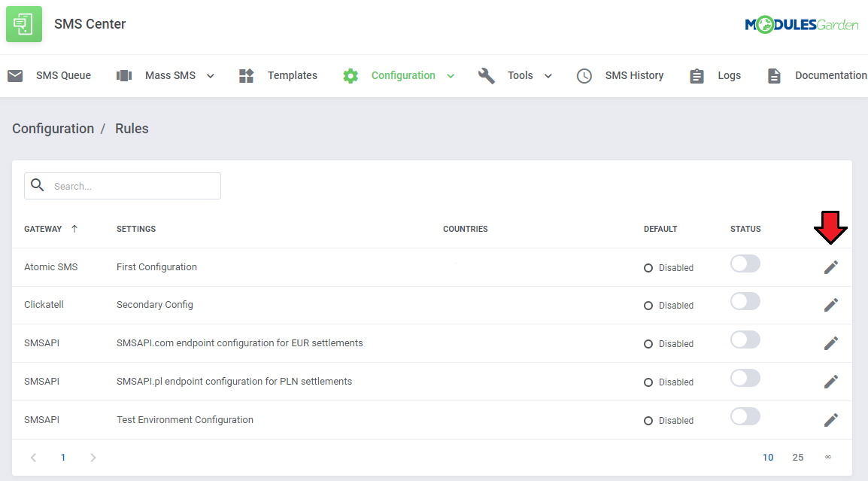This screenshot has height=481, width=868.
Task: Expand the Tools dropdown chevron
Action: [x=548, y=76]
